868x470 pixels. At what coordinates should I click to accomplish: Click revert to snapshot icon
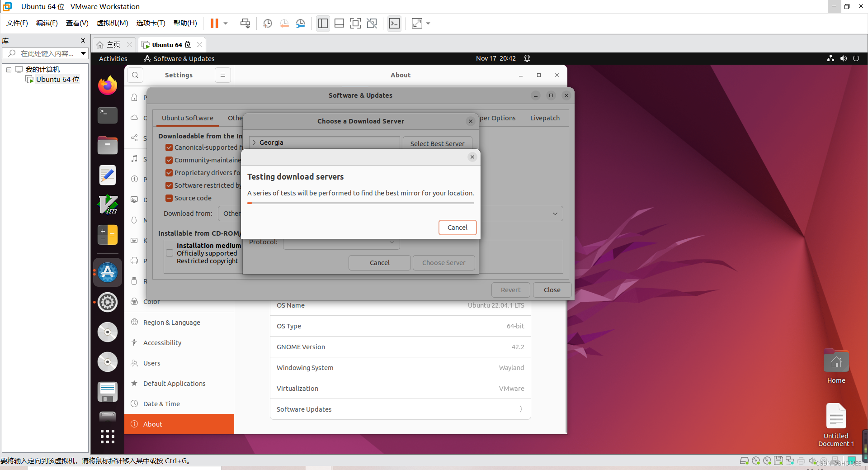click(284, 23)
